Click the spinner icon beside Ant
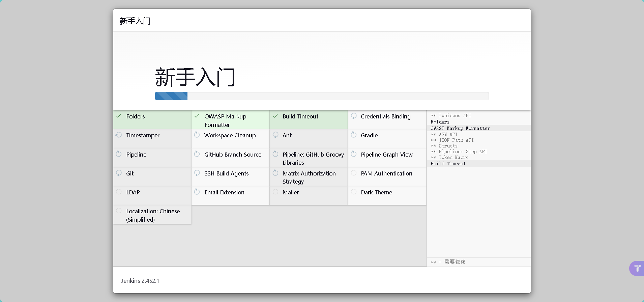The width and height of the screenshot is (644, 302). [275, 135]
